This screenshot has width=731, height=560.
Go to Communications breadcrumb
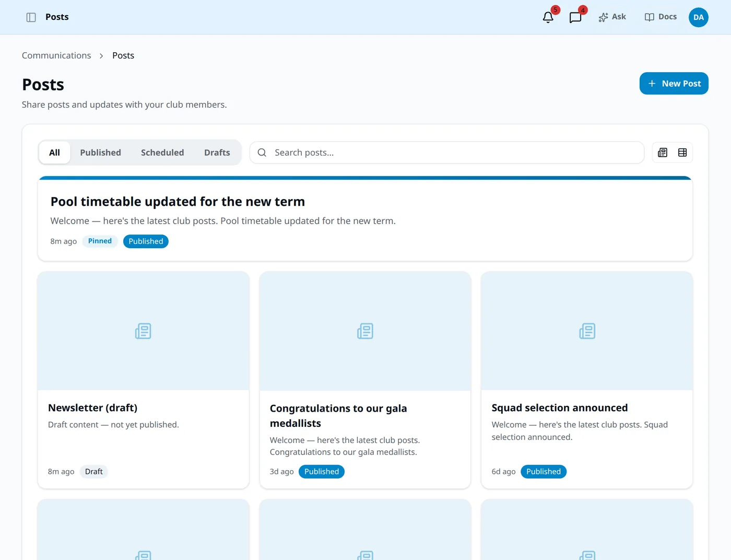[x=56, y=55]
